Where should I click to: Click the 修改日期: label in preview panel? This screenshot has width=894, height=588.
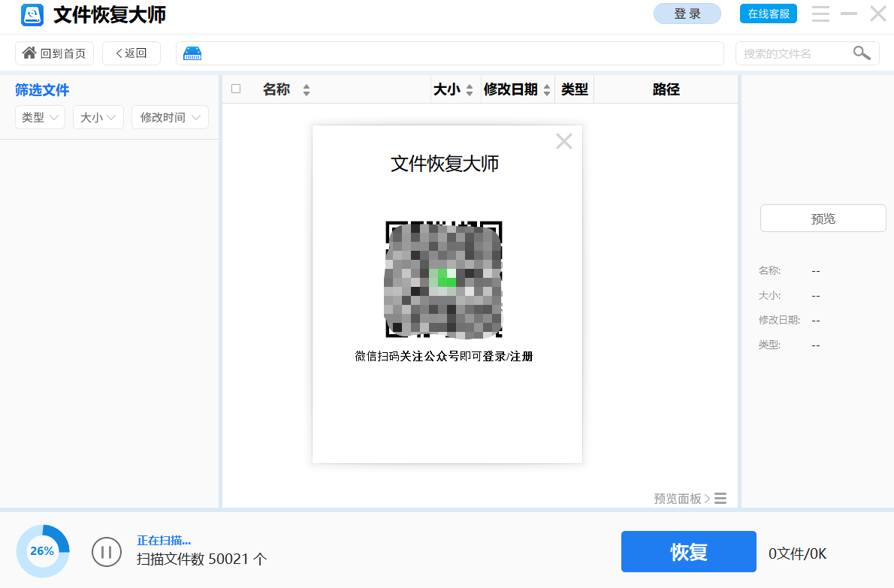point(779,320)
